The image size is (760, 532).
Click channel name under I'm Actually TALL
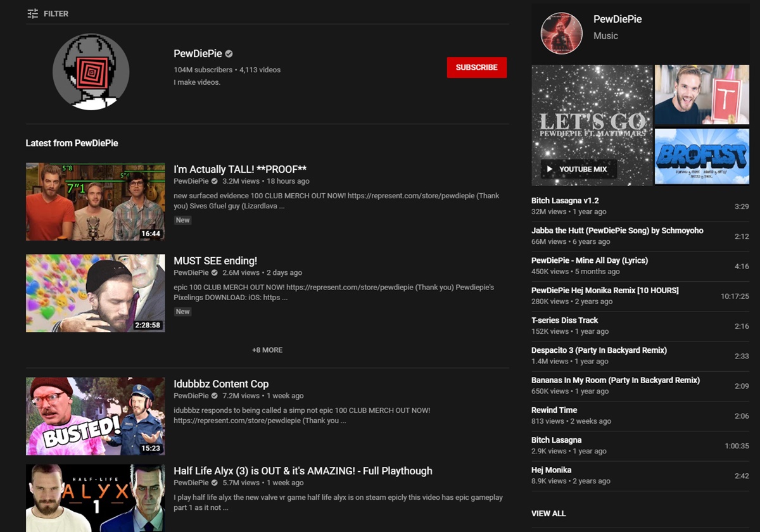pos(191,181)
